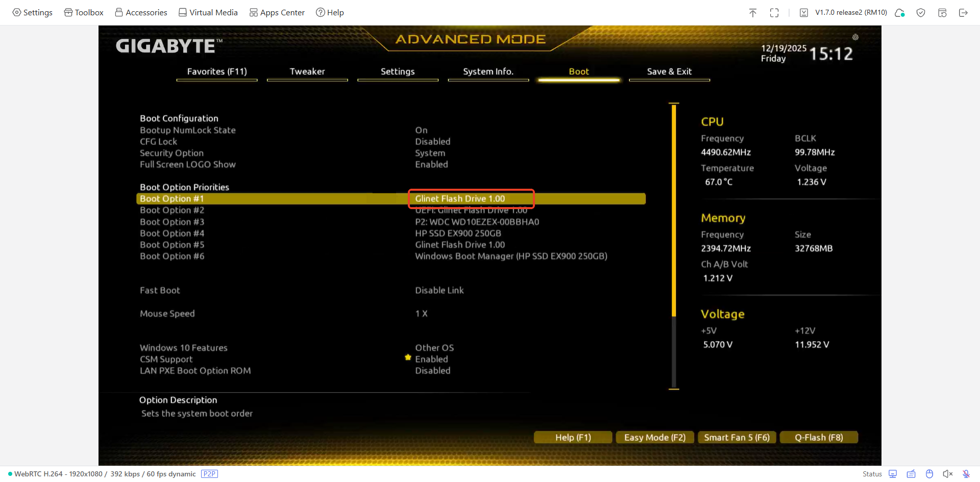Open the Virtual Media menu
The image size is (980, 482).
(x=208, y=12)
